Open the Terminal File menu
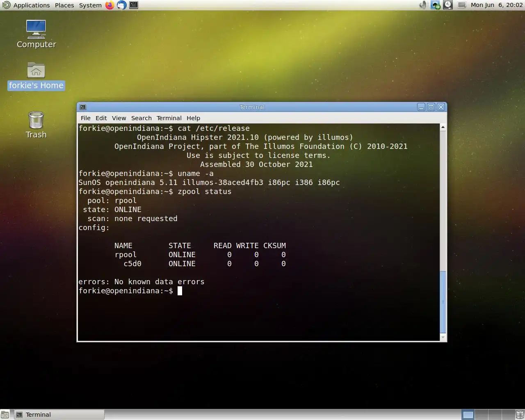 click(85, 118)
